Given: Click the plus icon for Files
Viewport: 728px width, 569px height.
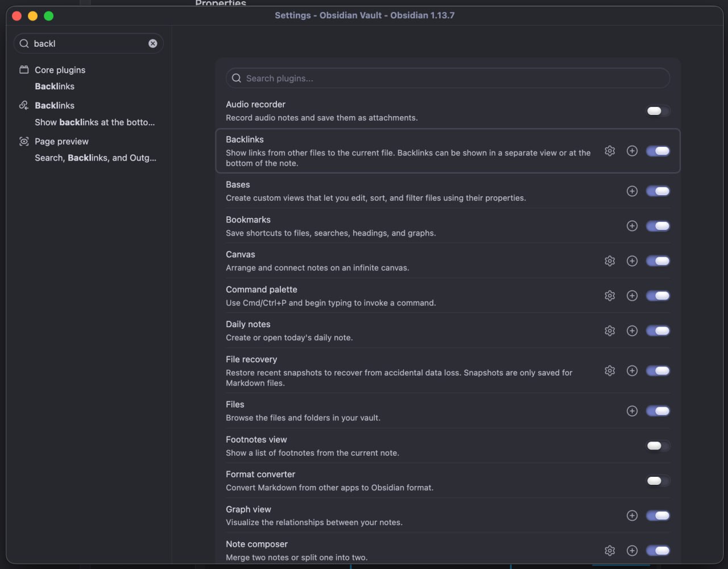Looking at the screenshot, I should point(632,411).
